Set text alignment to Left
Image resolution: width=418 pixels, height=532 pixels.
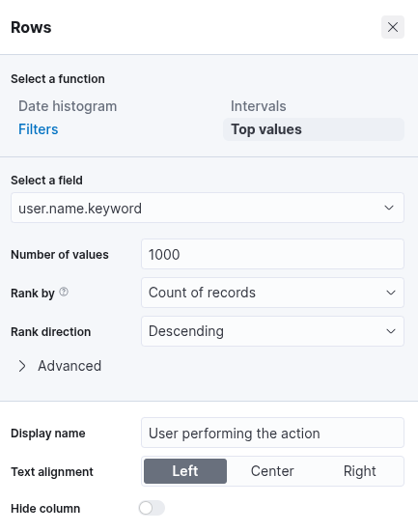[185, 471]
